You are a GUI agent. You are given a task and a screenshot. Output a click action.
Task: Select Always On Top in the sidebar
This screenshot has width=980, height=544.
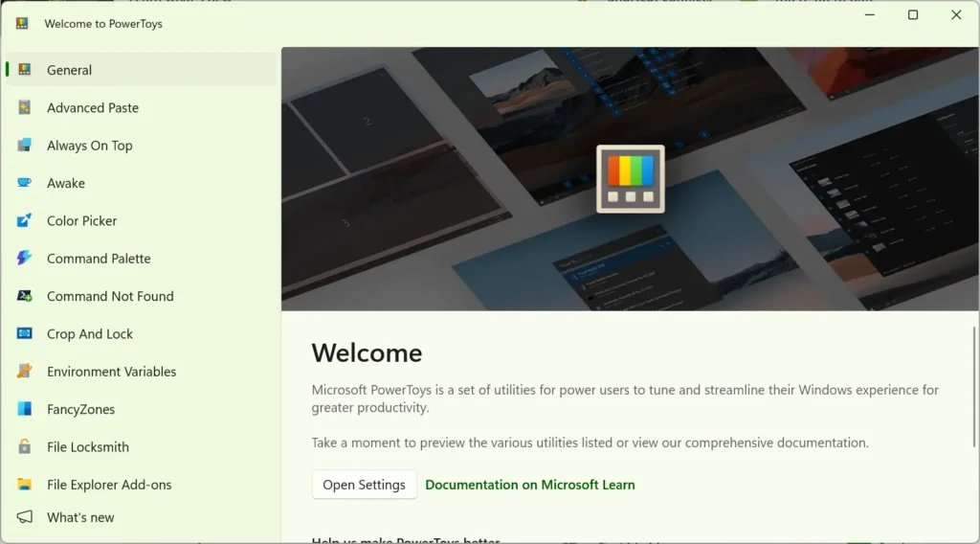pos(140,145)
